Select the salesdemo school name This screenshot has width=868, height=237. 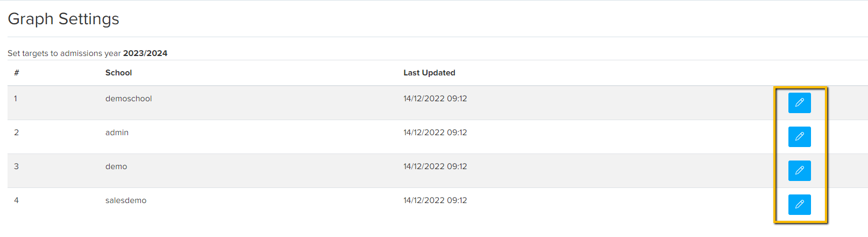coord(126,200)
